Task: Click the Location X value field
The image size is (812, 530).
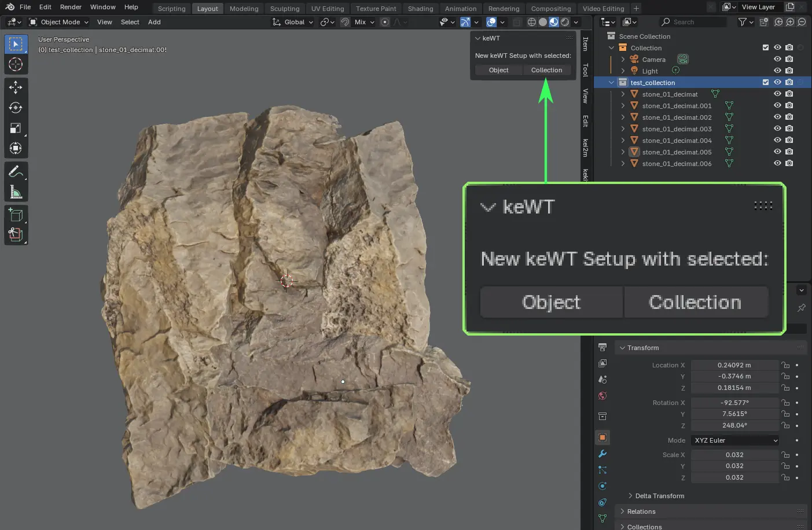Action: (x=734, y=365)
